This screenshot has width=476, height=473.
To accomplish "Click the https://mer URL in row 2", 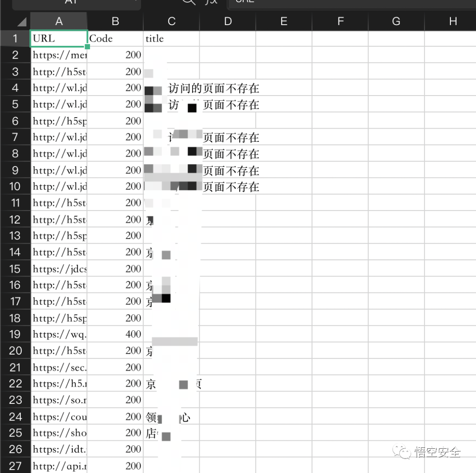I will pos(59,55).
